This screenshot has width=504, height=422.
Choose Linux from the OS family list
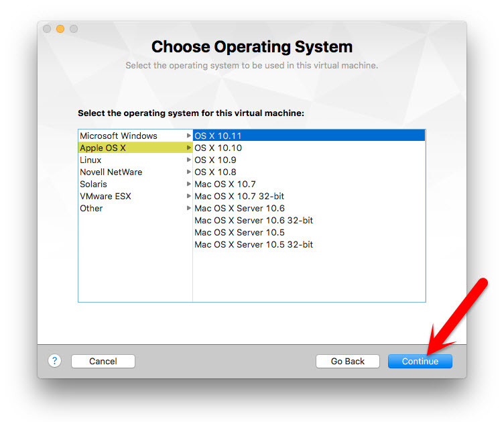coord(135,160)
